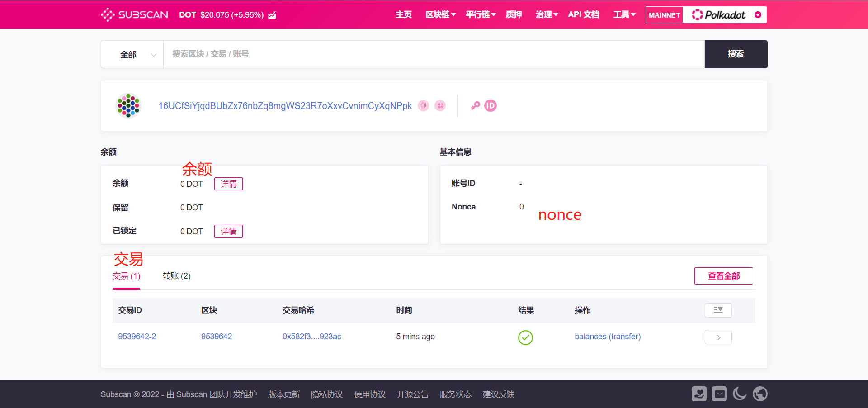Open the table column filter button
This screenshot has width=868, height=408.
tap(718, 310)
